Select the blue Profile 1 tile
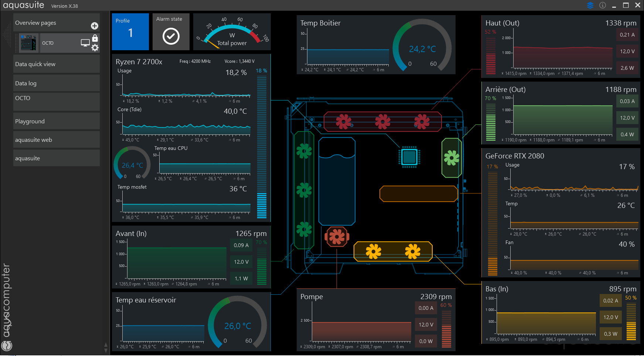644x356 pixels. coord(130,32)
